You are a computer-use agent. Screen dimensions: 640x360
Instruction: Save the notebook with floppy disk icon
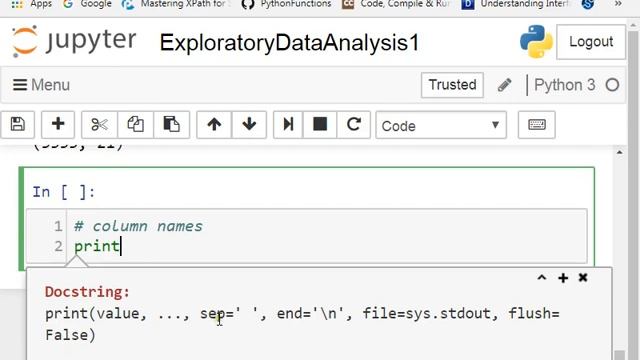(18, 124)
